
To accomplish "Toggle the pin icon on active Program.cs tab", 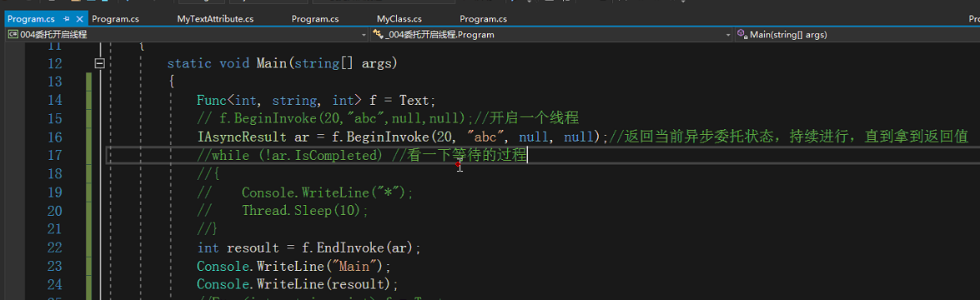I will click(66, 19).
